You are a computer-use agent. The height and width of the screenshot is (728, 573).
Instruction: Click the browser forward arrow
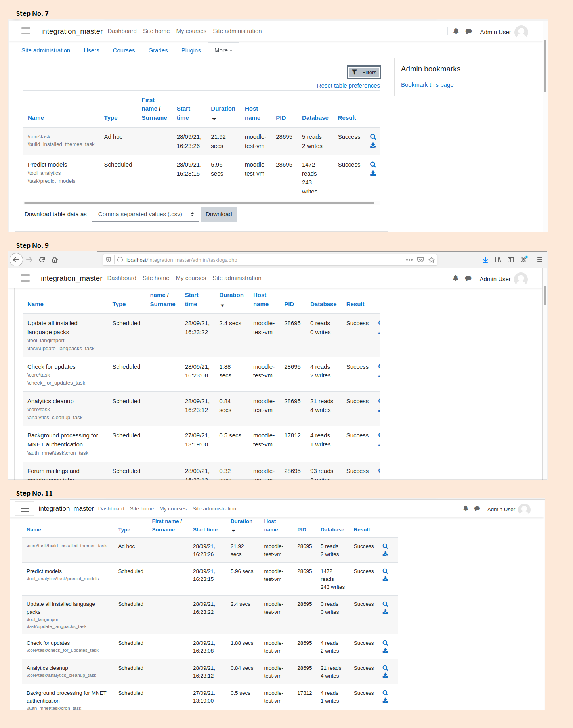(x=29, y=260)
